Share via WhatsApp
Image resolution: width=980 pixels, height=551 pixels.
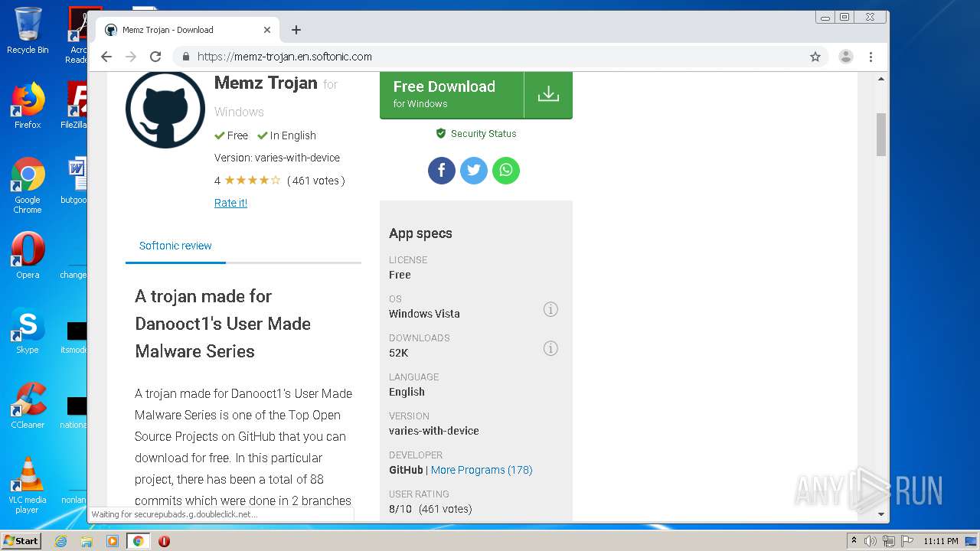[x=506, y=170]
